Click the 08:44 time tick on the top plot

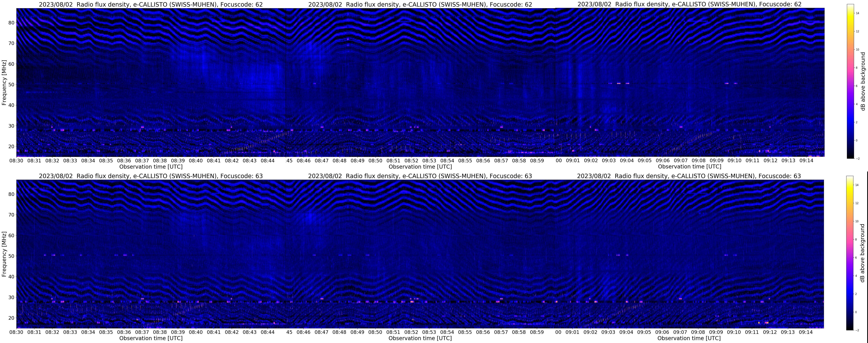click(268, 161)
